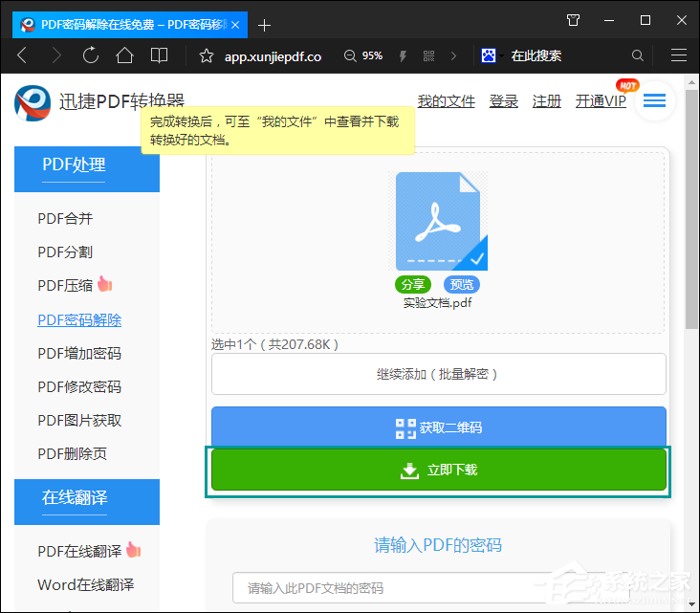The width and height of the screenshot is (700, 613).
Task: Open the browser skin shirt icon
Action: click(573, 20)
